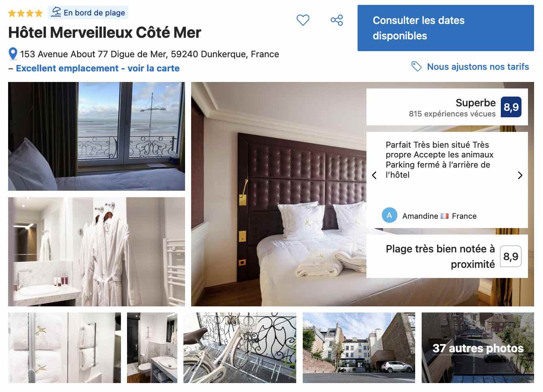Viewport: 543px width, 392px height.
Task: Click the share icon
Action: 337,20
